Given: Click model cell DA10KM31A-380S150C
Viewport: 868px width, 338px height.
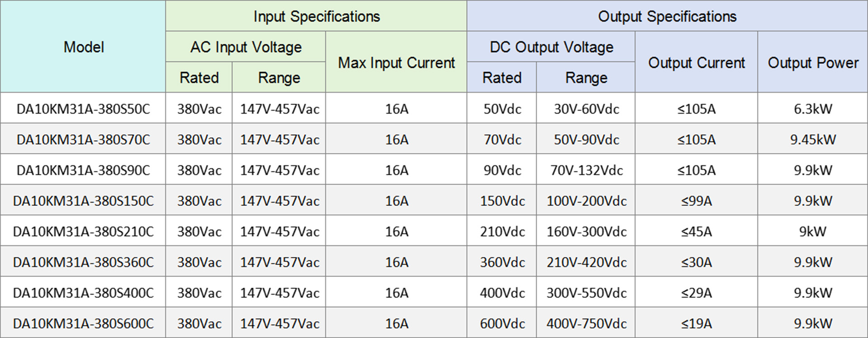Looking at the screenshot, I should point(83,201).
